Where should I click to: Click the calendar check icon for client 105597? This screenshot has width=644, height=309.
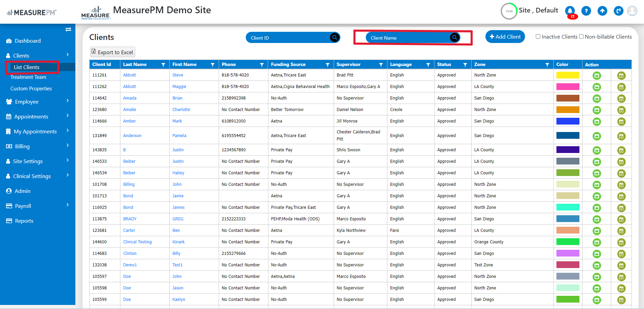click(621, 277)
